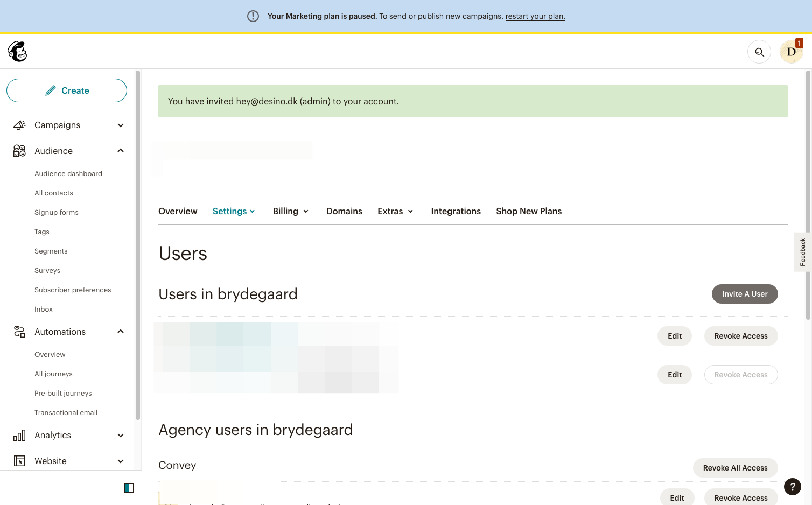812x505 pixels.
Task: Open All journeys page
Action: pos(53,374)
